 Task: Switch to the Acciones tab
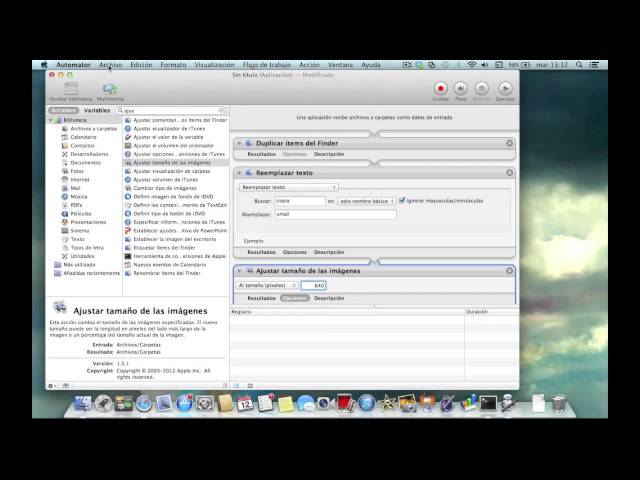(63, 111)
